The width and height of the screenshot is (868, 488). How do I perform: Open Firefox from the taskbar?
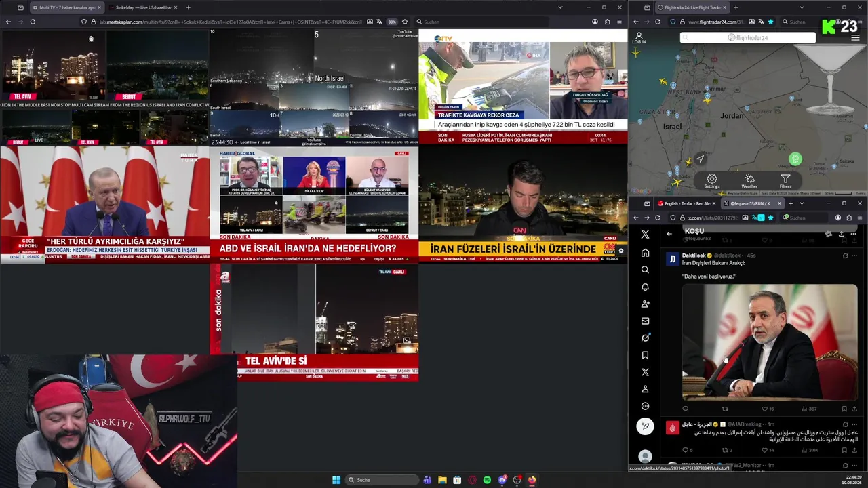(x=532, y=480)
